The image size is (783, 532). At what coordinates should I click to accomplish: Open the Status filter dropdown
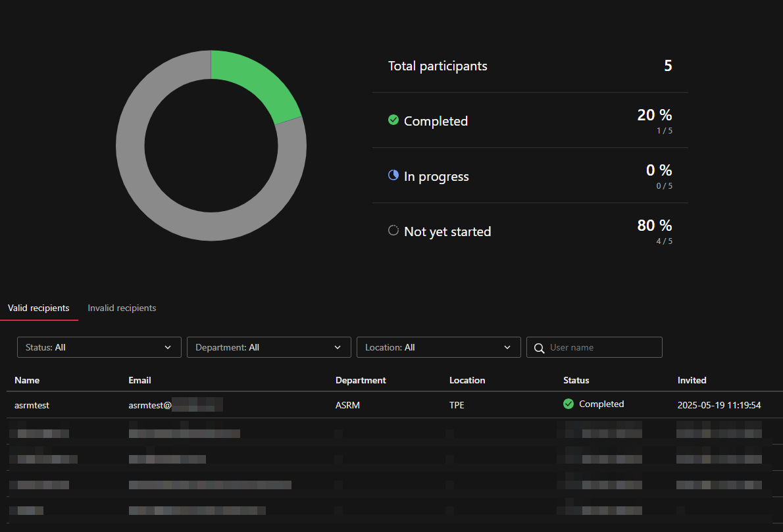tap(99, 347)
